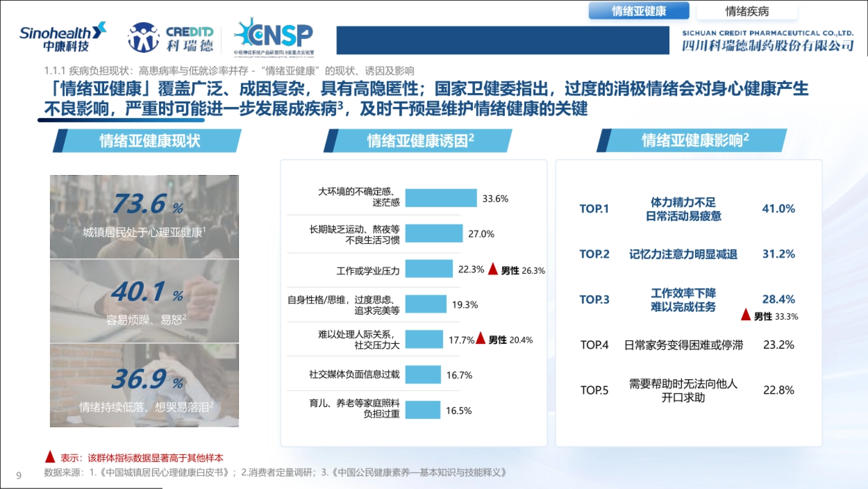The height and width of the screenshot is (489, 868).
Task: Click the slide headline starting 「情绪亚健康」覆盖广泛
Action: tap(426, 98)
